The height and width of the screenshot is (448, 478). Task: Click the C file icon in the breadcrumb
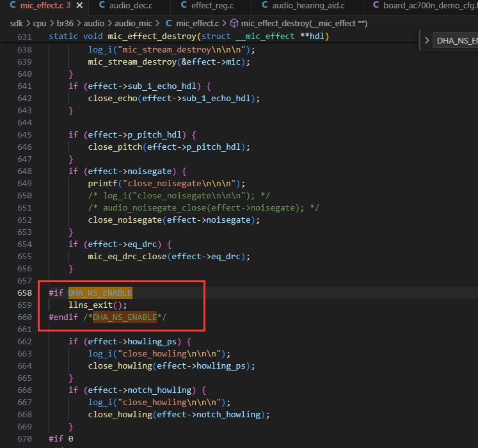click(x=168, y=24)
